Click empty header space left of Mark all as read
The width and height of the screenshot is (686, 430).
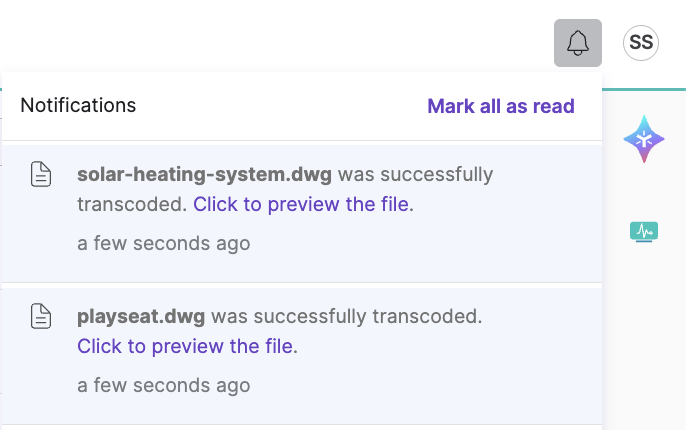tap(280, 105)
